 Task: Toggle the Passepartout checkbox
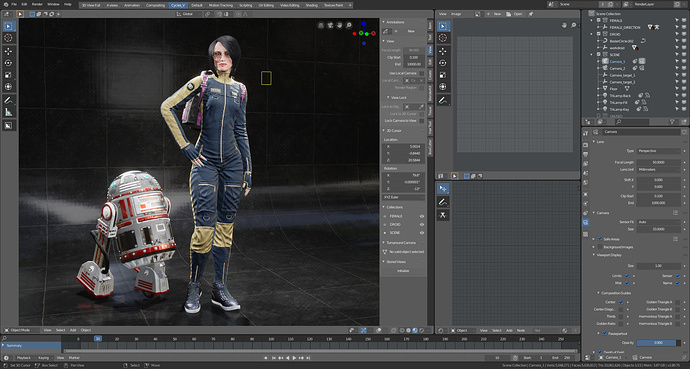point(604,333)
